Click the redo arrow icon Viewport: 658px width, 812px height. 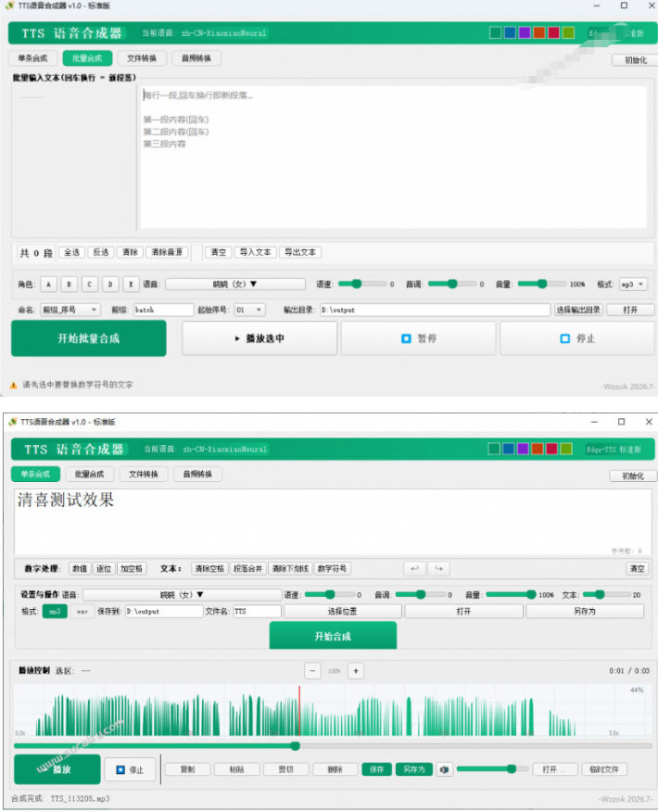pyautogui.click(x=438, y=568)
